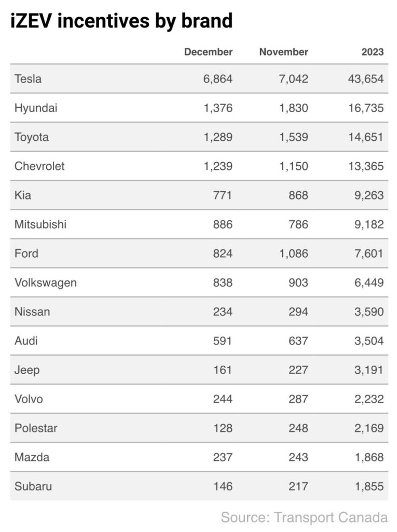The height and width of the screenshot is (532, 397).
Task: Click Kia's 2023 total 9,263
Action: tap(366, 195)
